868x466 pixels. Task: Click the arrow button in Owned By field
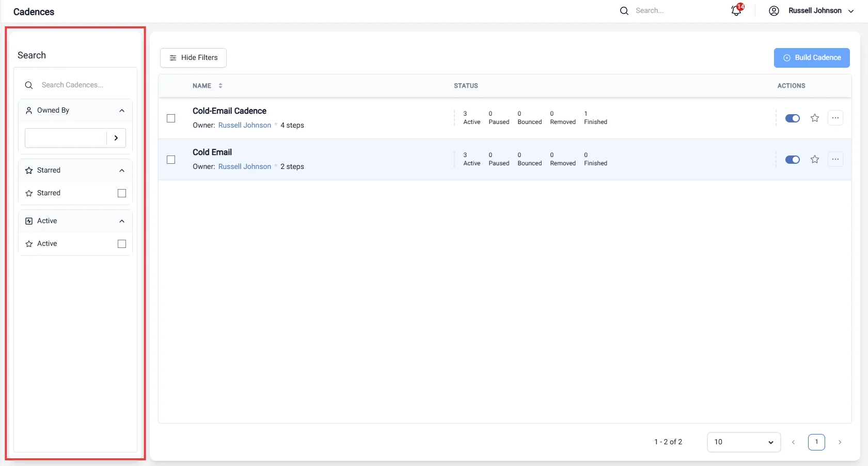coord(116,138)
